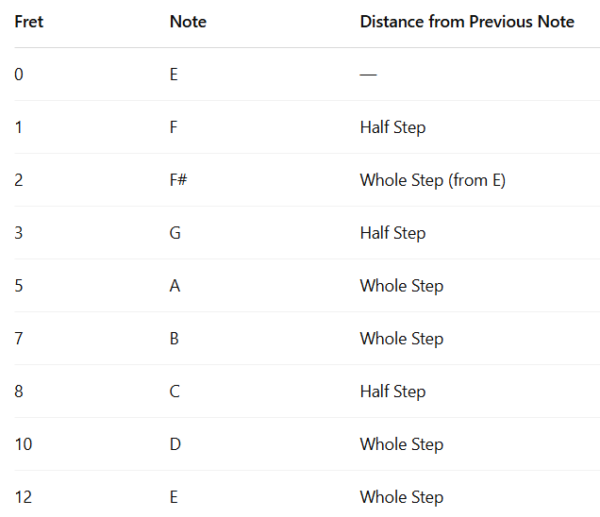Click the Note column header
Image resolution: width=600 pixels, height=517 pixels.
click(188, 22)
